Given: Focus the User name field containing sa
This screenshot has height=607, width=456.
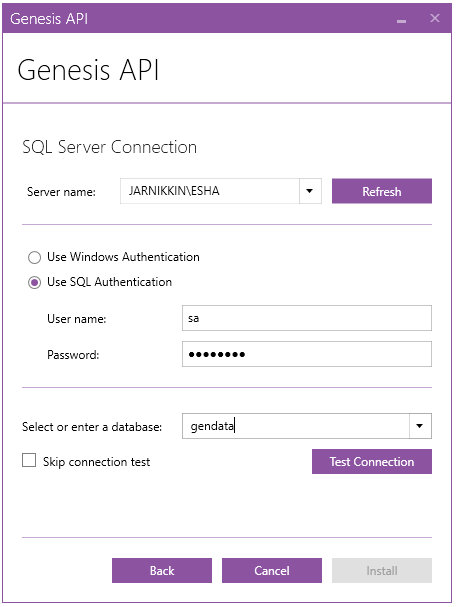Looking at the screenshot, I should pos(307,318).
